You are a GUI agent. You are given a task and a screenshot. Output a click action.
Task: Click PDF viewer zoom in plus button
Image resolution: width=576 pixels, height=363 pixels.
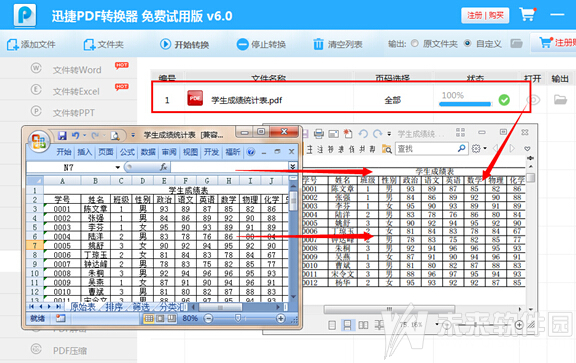pyautogui.click(x=519, y=325)
